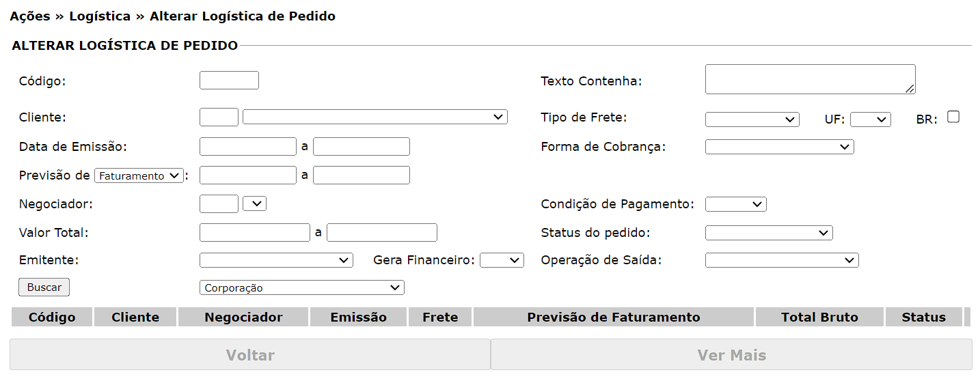The width and height of the screenshot is (980, 381).
Task: Open the Emitente dropdown
Action: (276, 260)
